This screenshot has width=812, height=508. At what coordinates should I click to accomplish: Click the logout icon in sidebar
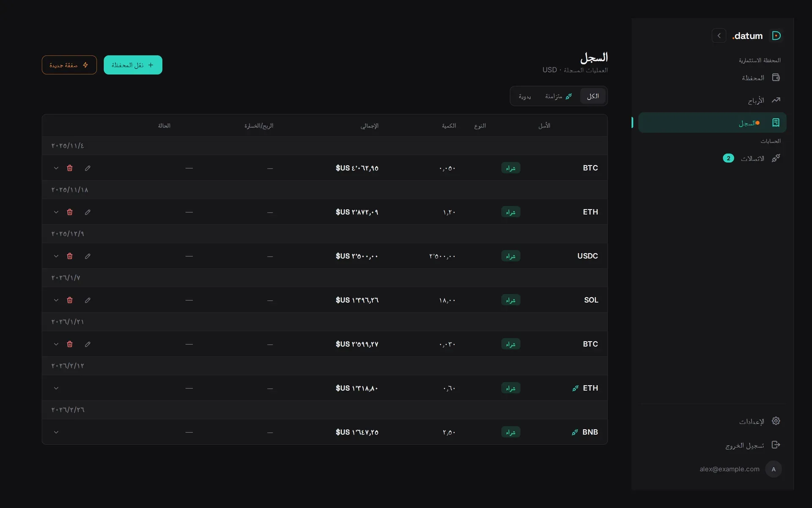pos(776,444)
